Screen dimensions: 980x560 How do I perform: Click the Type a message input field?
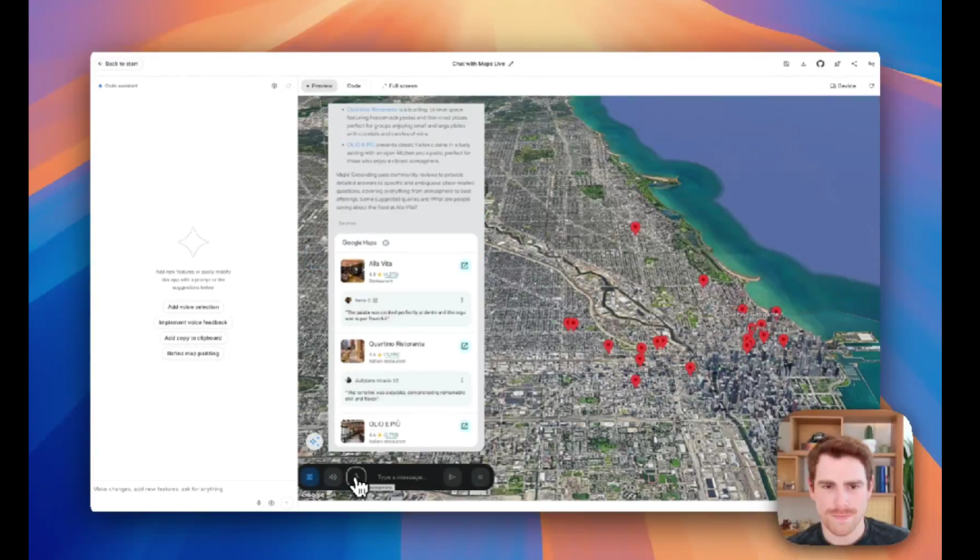407,476
